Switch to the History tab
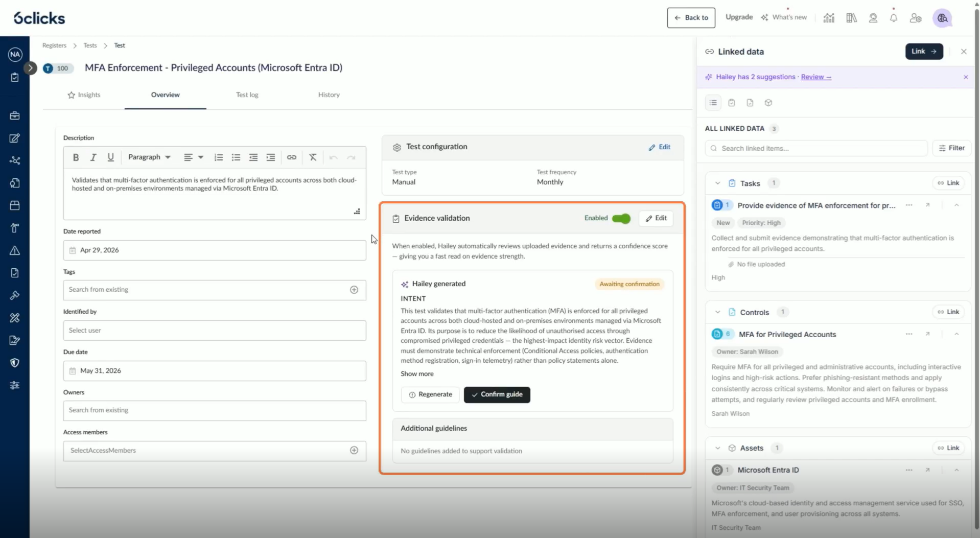This screenshot has width=980, height=538. (329, 95)
